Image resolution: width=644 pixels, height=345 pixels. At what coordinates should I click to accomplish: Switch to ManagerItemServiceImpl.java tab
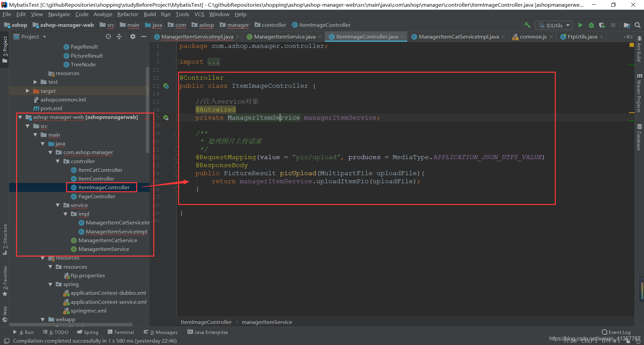tap(197, 37)
